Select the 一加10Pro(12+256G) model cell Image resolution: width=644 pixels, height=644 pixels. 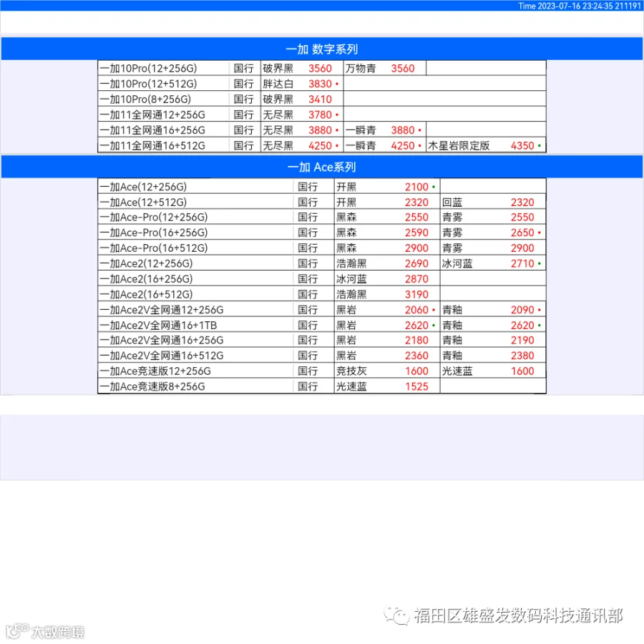(163, 68)
